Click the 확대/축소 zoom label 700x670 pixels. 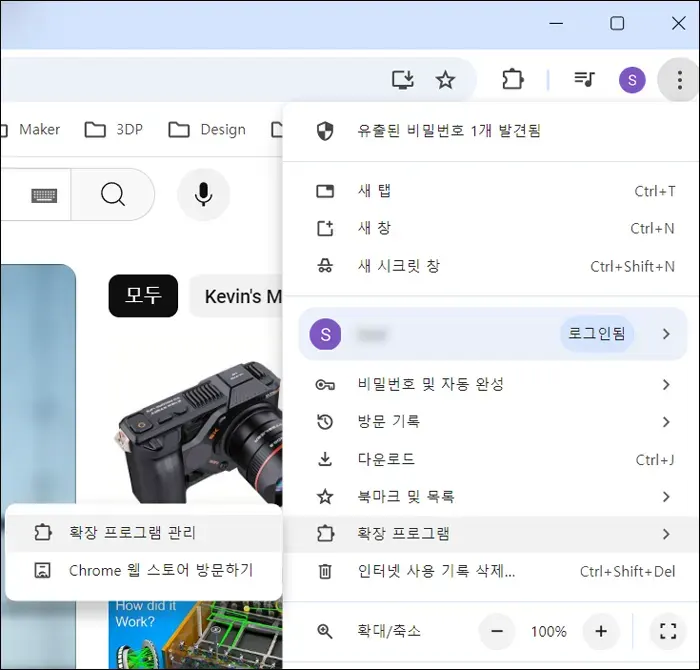[388, 631]
